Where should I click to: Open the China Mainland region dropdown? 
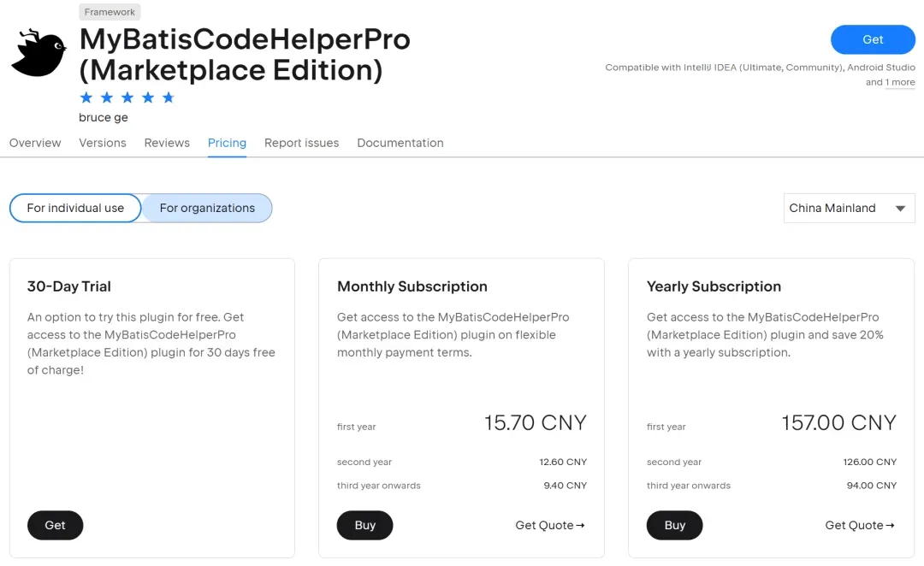pyautogui.click(x=850, y=208)
